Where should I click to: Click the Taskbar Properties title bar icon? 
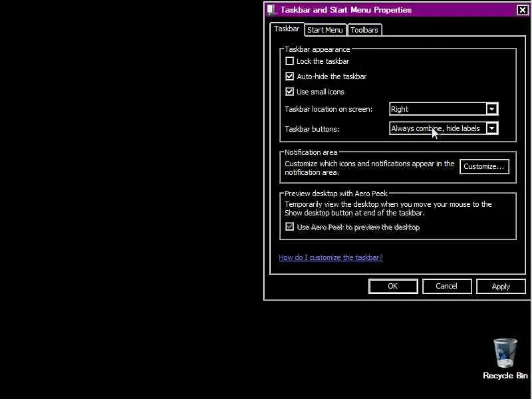point(271,10)
